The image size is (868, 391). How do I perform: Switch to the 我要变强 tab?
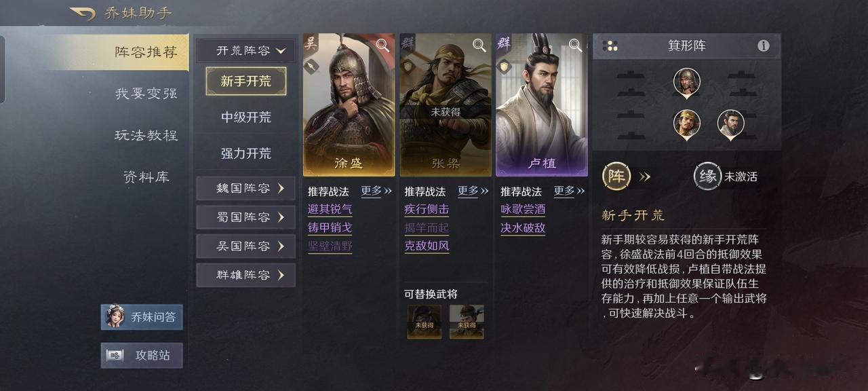(146, 94)
